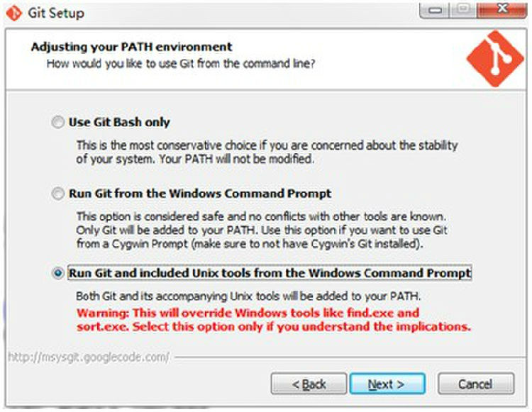This screenshot has height=412, width=532.
Task: Click the Git Setup title bar text
Action: pos(56,13)
